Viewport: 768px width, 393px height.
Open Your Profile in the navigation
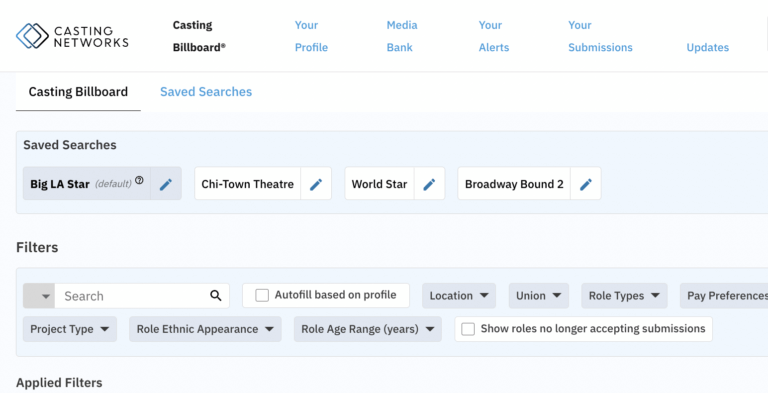311,36
